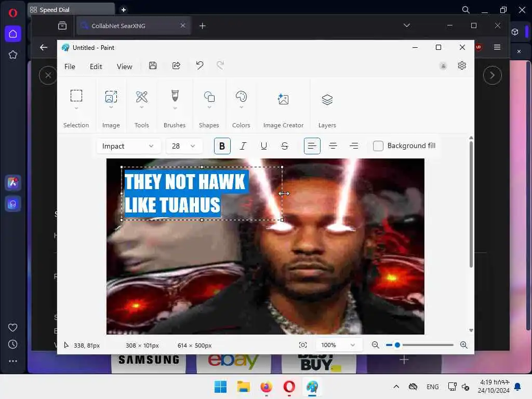Zoom out with the minus magnifier

375,345
